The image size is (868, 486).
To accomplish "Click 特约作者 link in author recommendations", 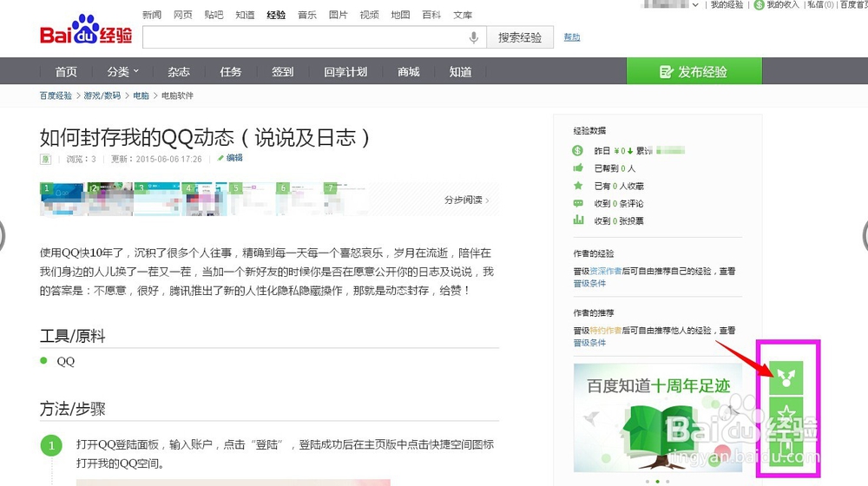I will 606,331.
